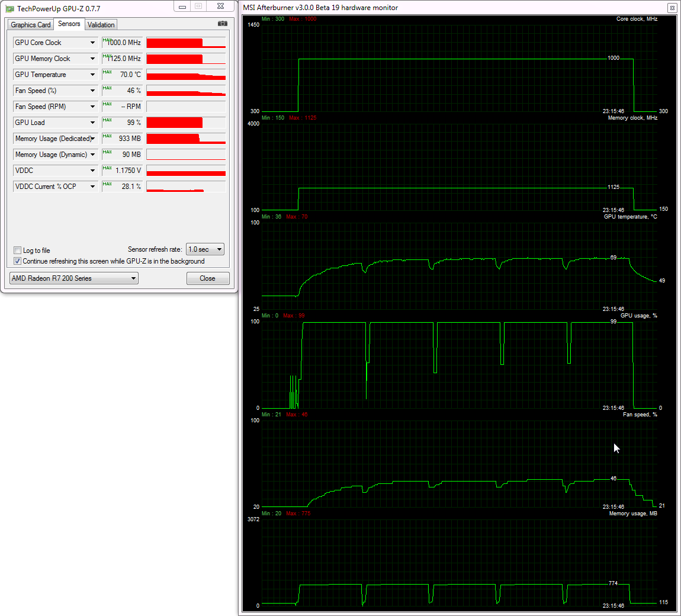Click the GPU-Z screenshot camera icon

point(223,24)
